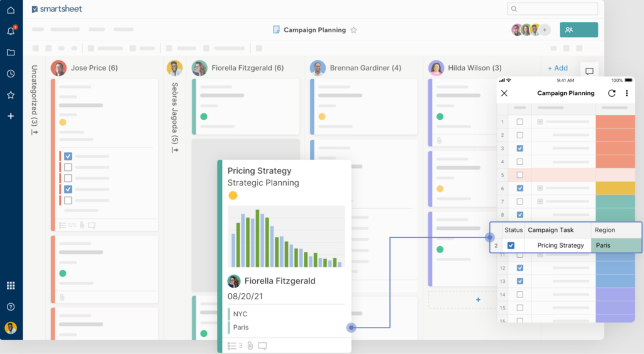Open the app launcher grid icon
This screenshot has width=644, height=354.
pos(11,285)
